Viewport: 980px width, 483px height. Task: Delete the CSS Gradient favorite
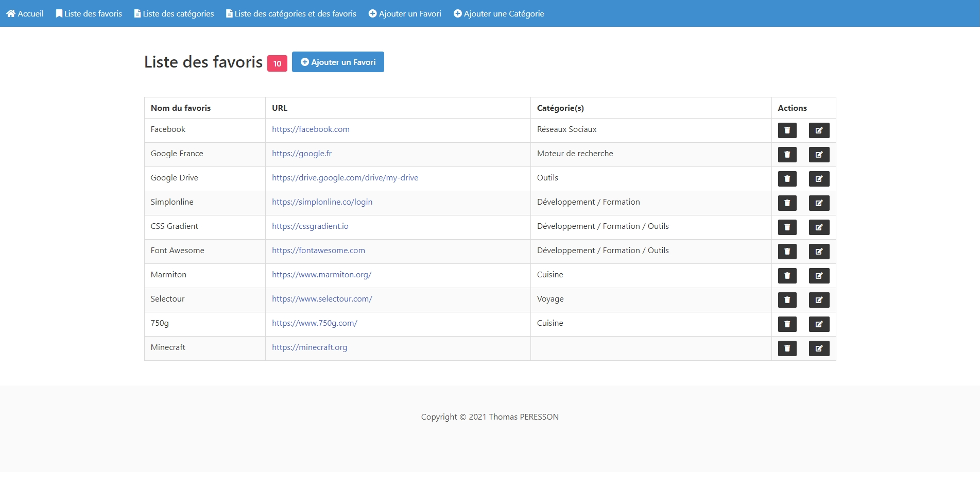(x=787, y=227)
